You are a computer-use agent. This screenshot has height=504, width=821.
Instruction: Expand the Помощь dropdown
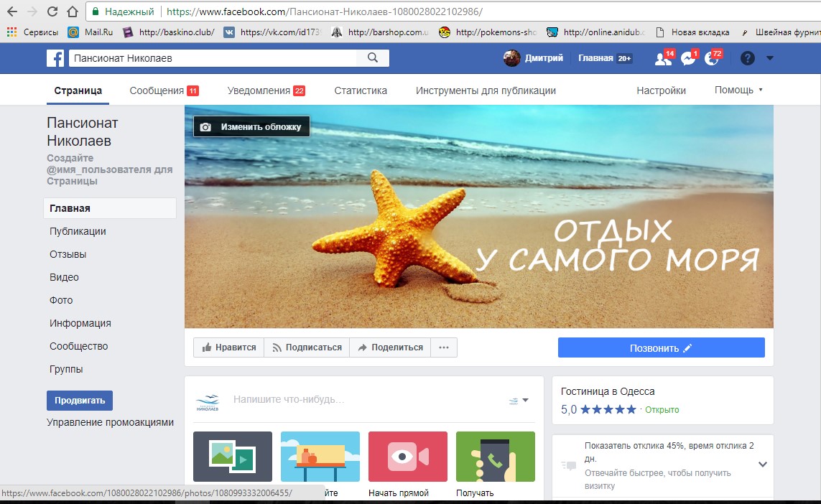739,90
